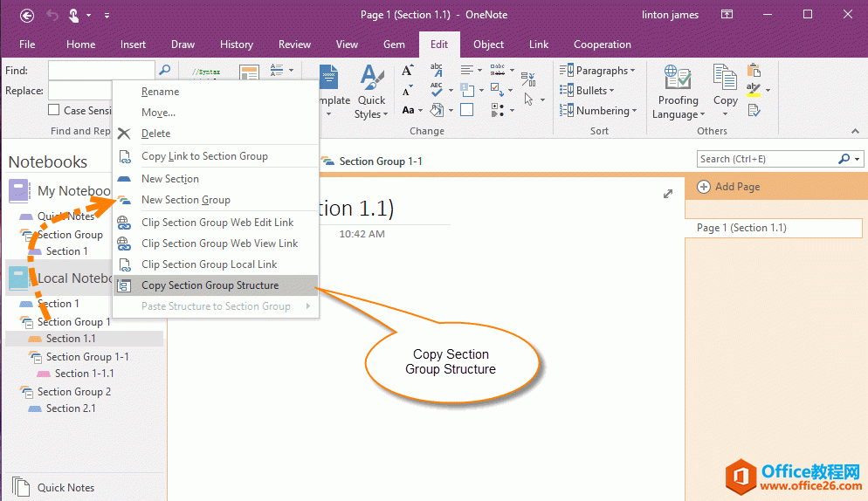Click the mouse pointer select icon
868x501 pixels.
tap(528, 100)
